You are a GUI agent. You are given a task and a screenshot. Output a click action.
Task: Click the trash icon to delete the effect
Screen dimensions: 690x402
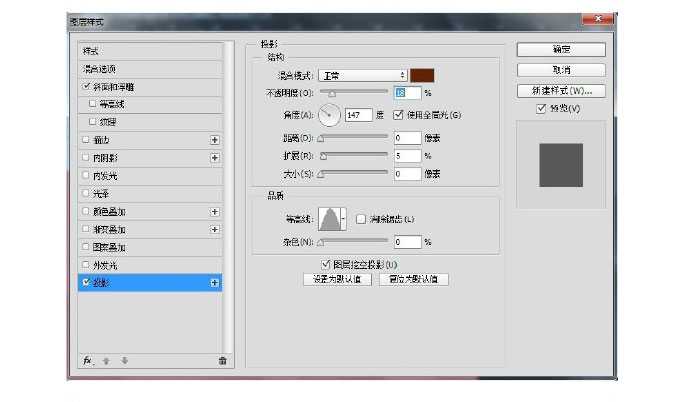point(222,361)
